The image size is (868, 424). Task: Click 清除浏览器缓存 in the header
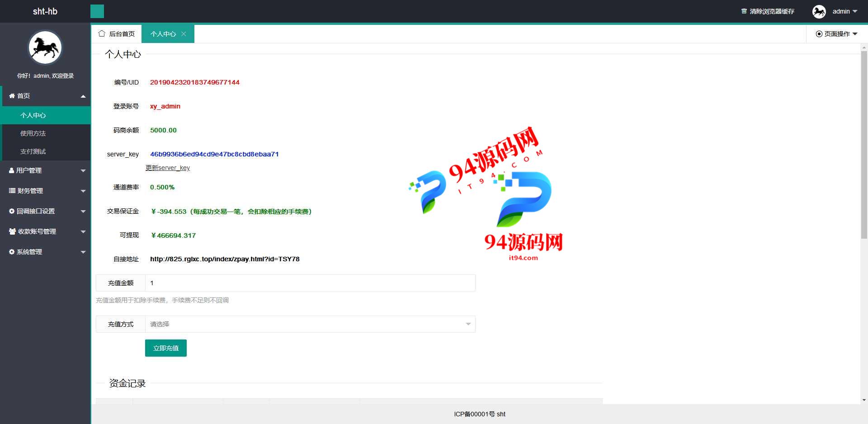772,11
